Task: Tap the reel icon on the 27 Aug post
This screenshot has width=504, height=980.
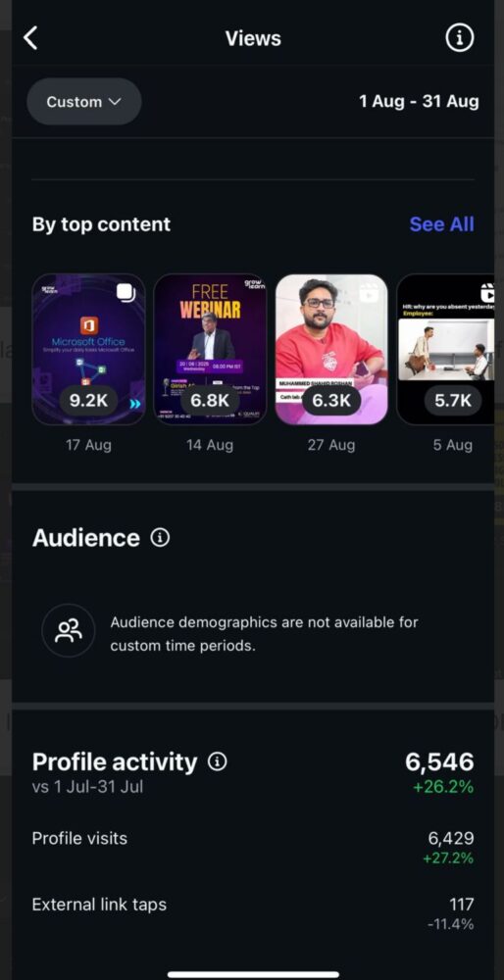Action: point(368,292)
